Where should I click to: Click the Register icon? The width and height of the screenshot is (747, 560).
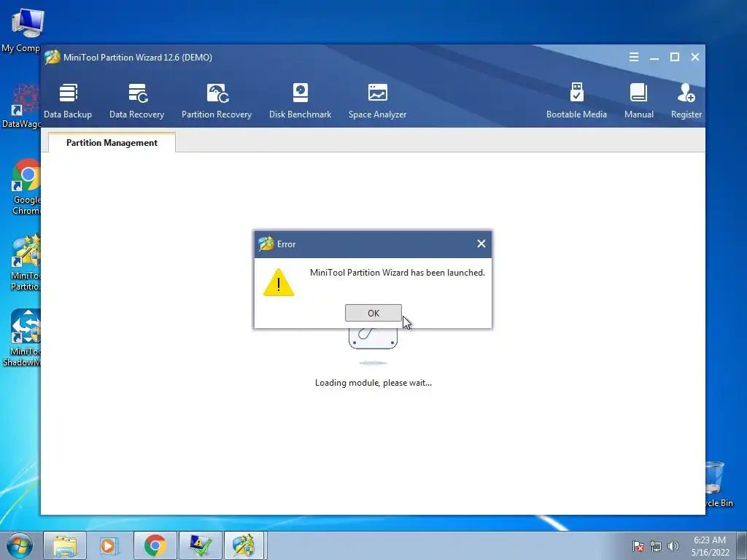(x=686, y=101)
